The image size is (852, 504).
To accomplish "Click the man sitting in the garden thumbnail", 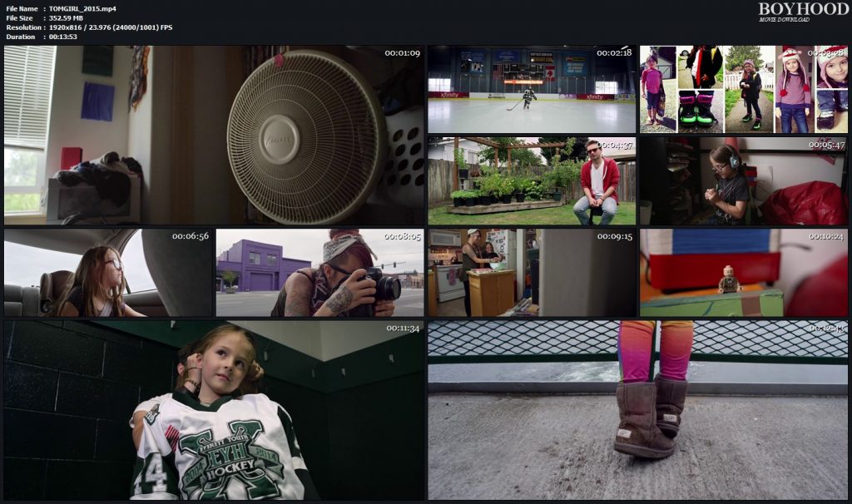I will [532, 180].
